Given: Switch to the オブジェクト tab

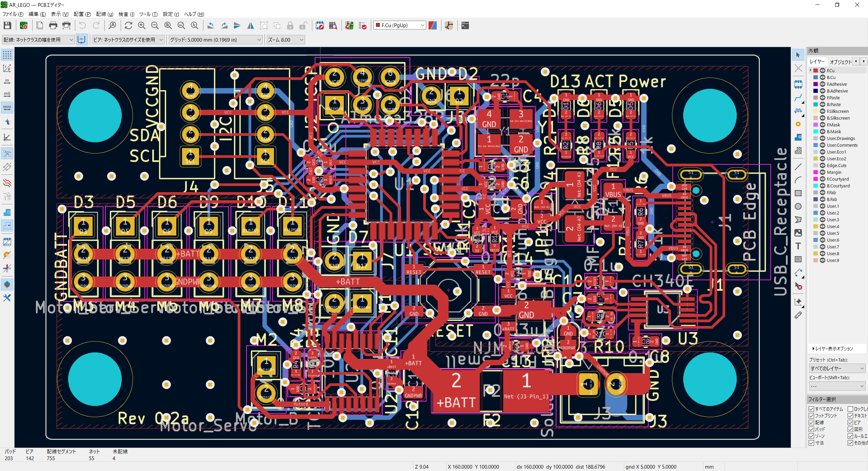Looking at the screenshot, I should coord(840,62).
